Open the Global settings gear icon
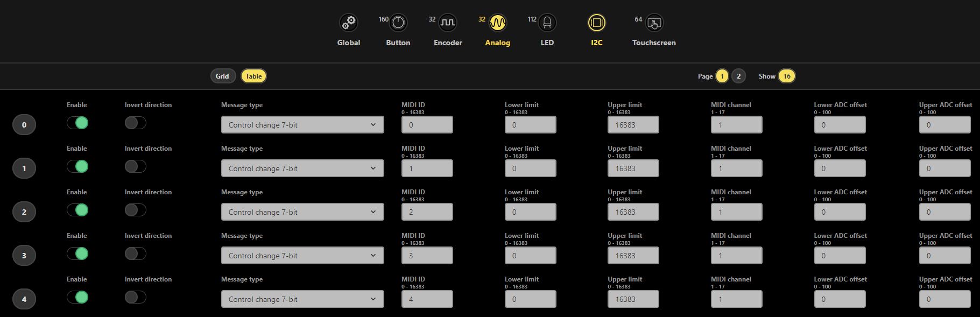This screenshot has width=980, height=317. coord(348,23)
